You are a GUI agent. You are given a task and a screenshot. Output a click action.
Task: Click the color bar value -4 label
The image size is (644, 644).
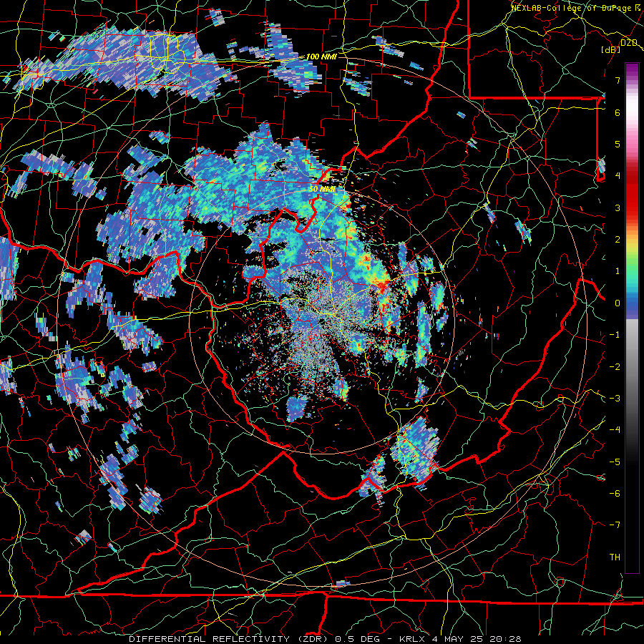[x=615, y=430]
